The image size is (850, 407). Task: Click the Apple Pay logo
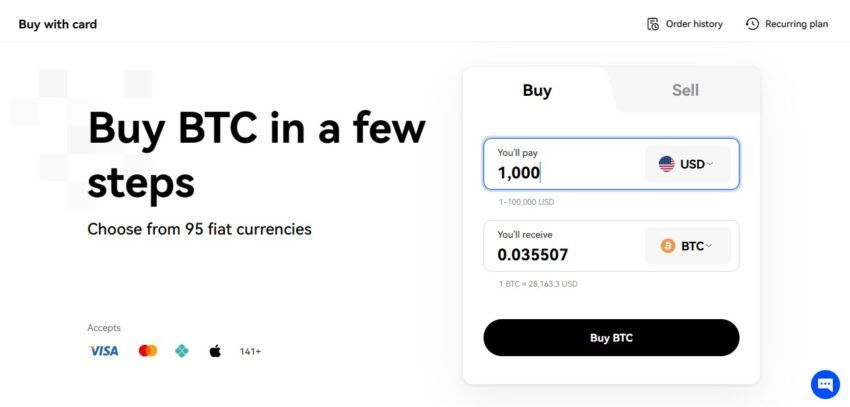point(215,351)
